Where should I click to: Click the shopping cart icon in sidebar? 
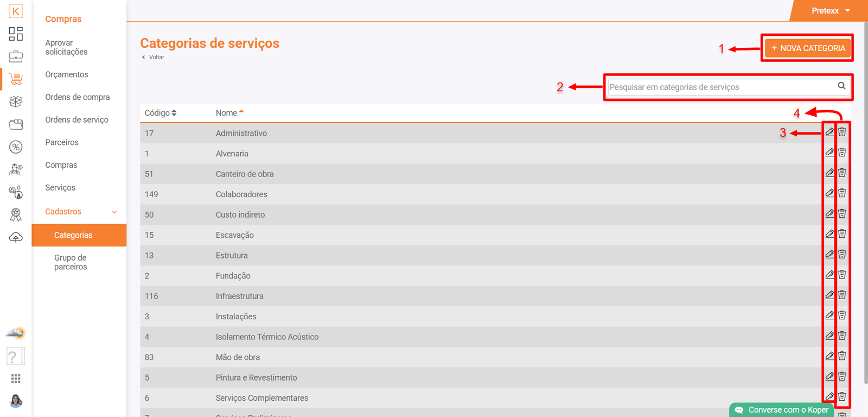[16, 79]
